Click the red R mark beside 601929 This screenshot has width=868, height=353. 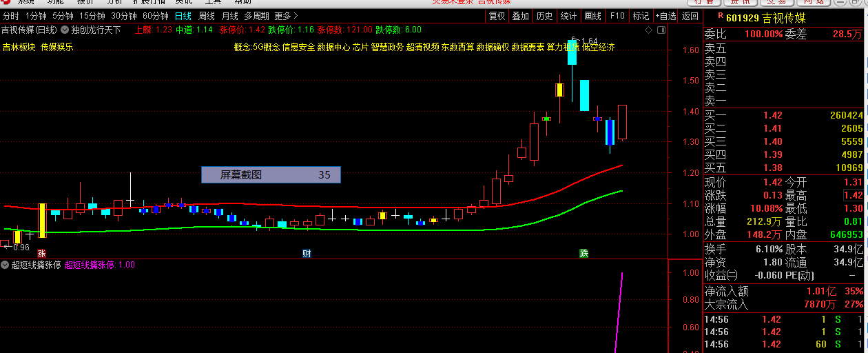pyautogui.click(x=721, y=14)
